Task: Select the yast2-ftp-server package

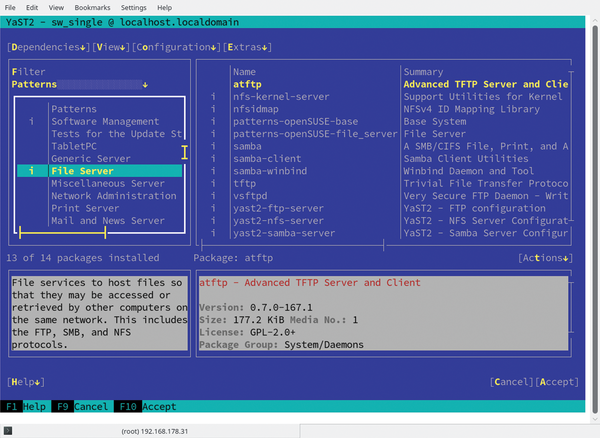Action: (385, 208)
